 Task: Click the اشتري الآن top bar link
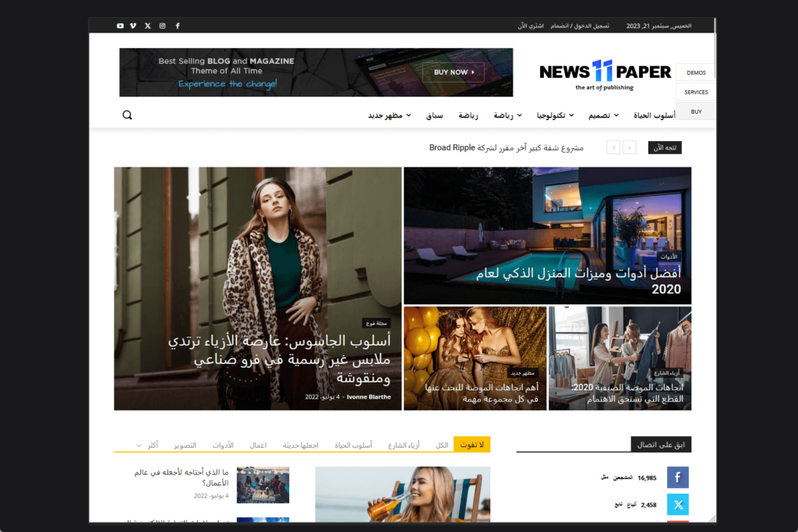(x=531, y=26)
